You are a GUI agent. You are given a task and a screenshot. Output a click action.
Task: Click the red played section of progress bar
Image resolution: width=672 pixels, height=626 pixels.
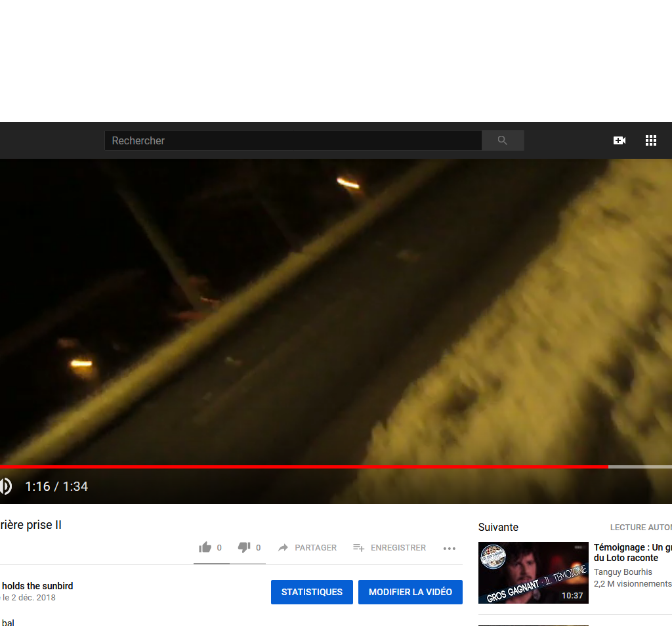302,467
